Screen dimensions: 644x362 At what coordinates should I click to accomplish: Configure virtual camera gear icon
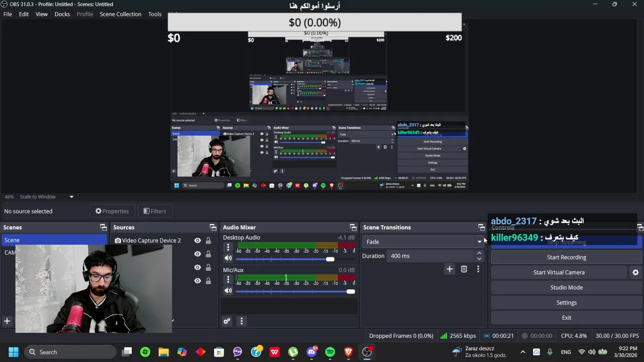635,273
